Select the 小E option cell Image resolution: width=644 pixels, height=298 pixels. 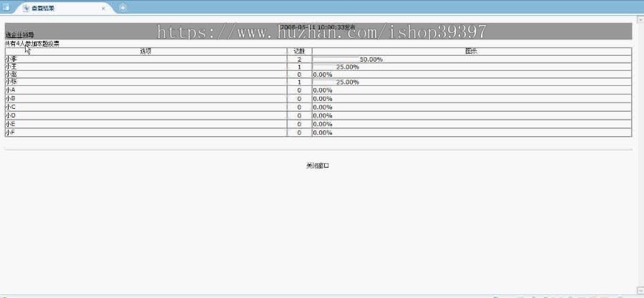(146, 124)
